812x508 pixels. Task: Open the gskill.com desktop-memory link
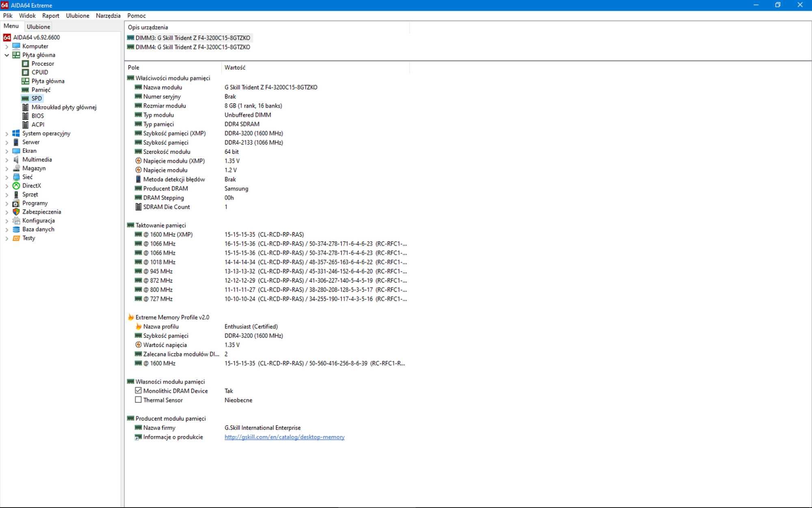(x=285, y=437)
